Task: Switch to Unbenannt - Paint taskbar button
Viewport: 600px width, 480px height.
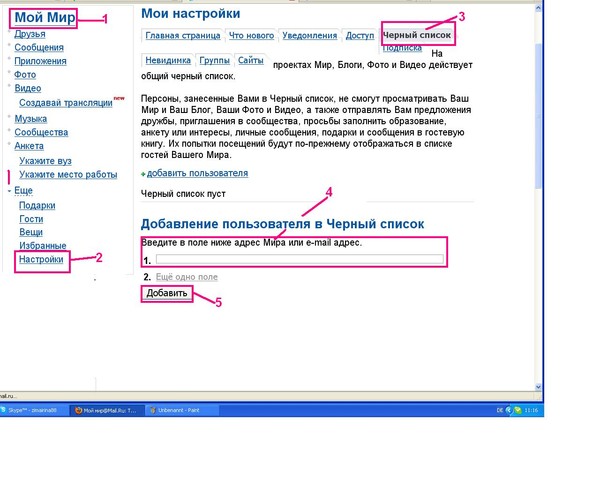Action: point(182,410)
